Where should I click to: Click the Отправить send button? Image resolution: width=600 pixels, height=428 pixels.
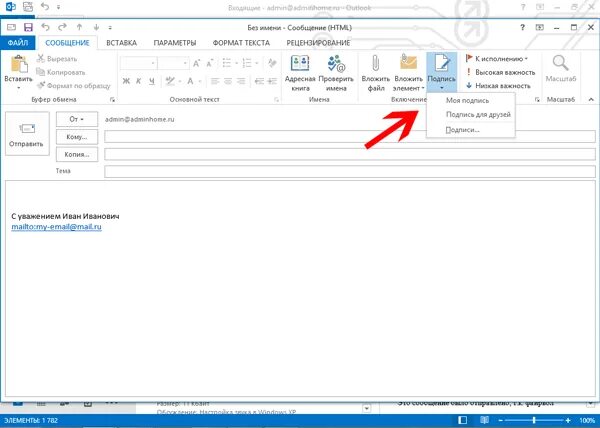point(27,133)
